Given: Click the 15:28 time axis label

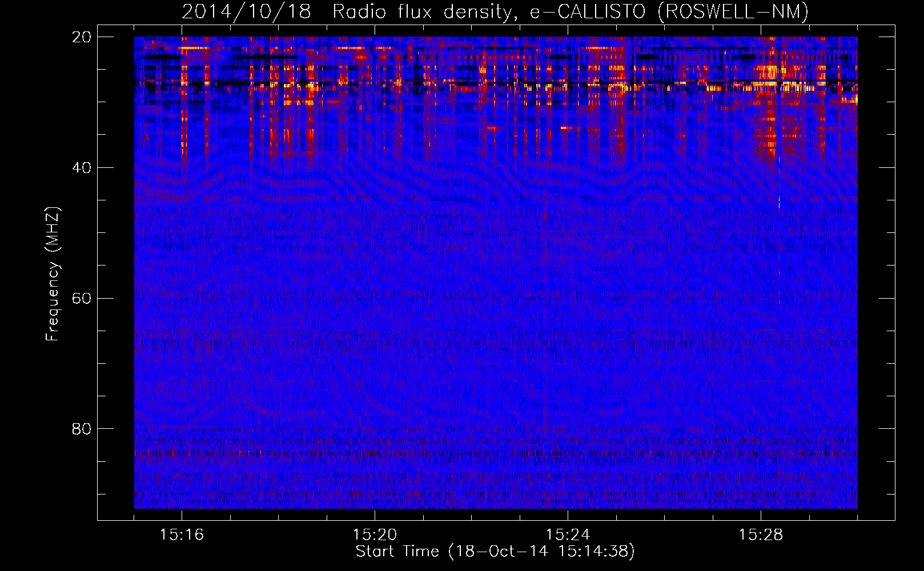Looking at the screenshot, I should (761, 534).
